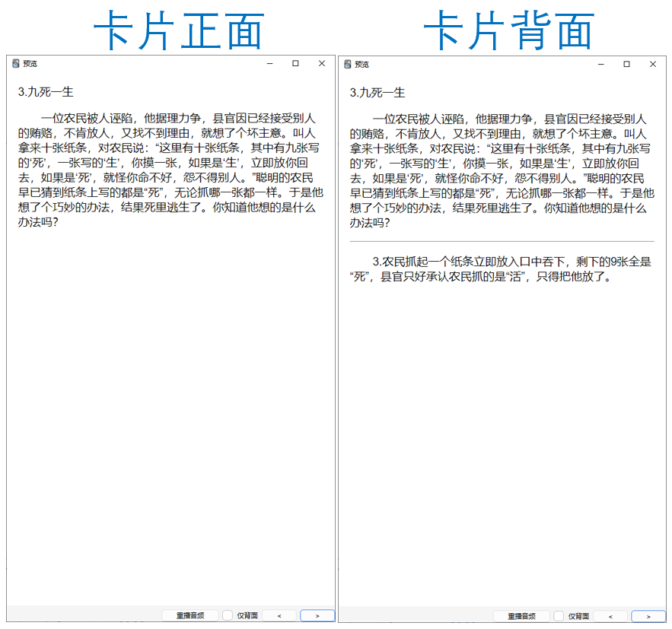
Task: Replay audio (重播音频) in the back-card preview
Action: pyautogui.click(x=521, y=616)
